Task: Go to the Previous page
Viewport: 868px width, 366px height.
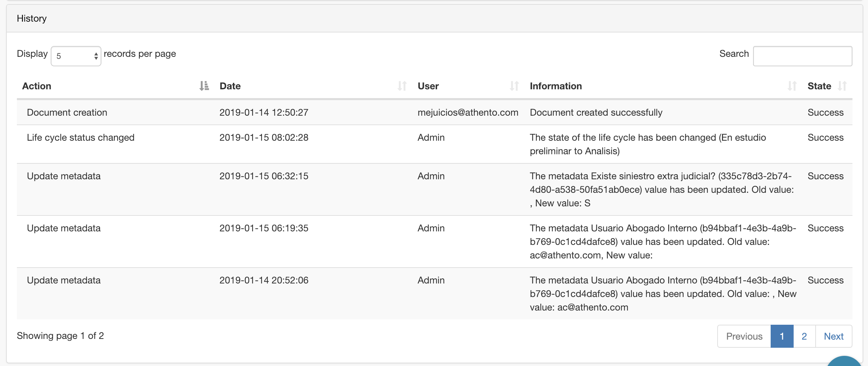Action: [x=744, y=336]
